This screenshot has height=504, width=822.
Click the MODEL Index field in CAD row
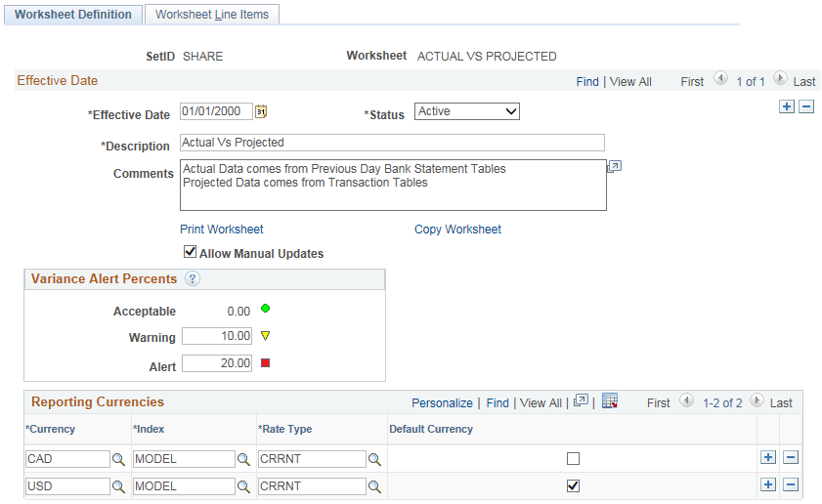coord(184,459)
